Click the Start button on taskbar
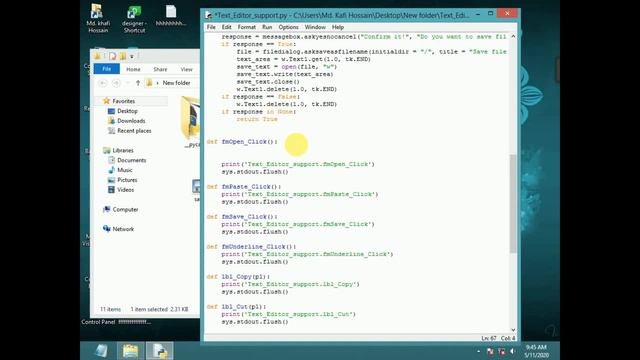 coord(100,351)
